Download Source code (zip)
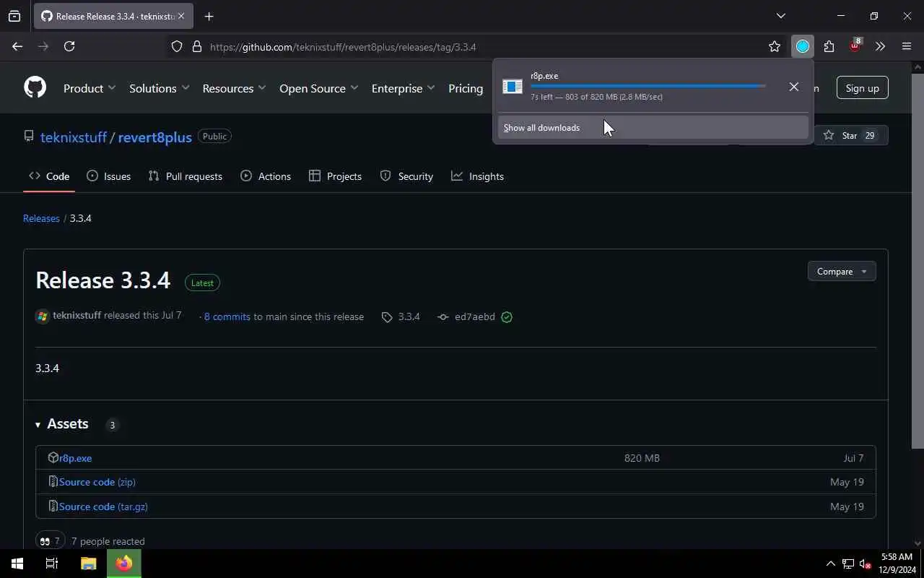 (97, 482)
